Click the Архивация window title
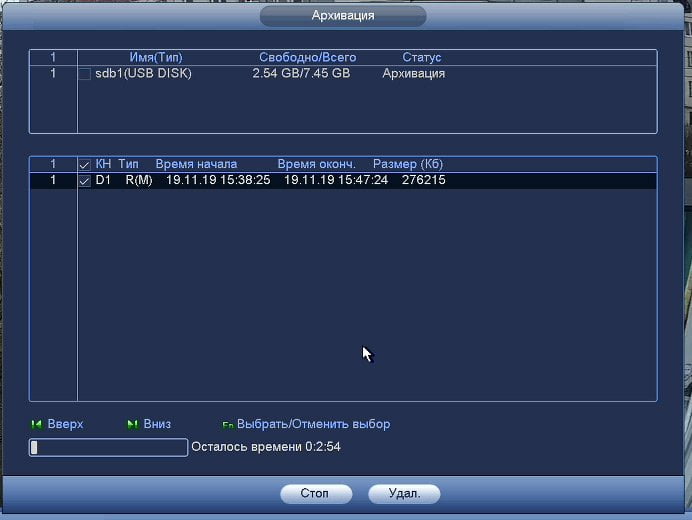 click(x=343, y=15)
